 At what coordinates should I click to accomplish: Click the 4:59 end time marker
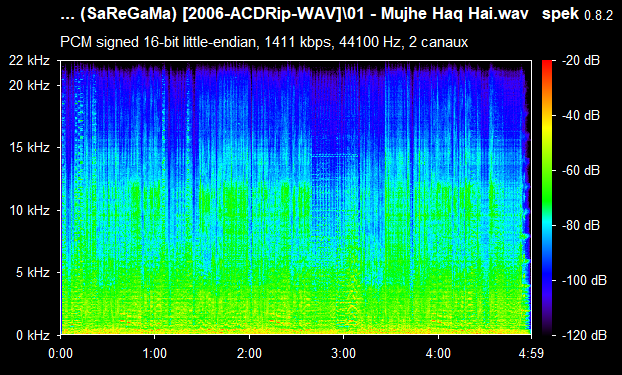[531, 353]
